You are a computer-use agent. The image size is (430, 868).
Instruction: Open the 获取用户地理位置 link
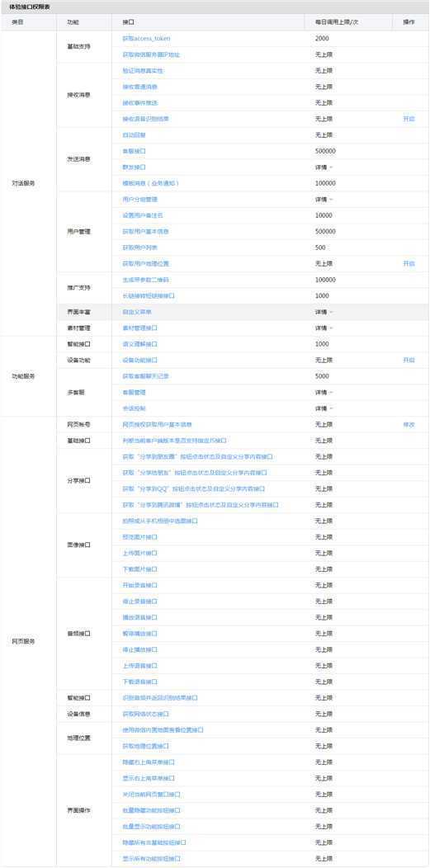pos(145,264)
